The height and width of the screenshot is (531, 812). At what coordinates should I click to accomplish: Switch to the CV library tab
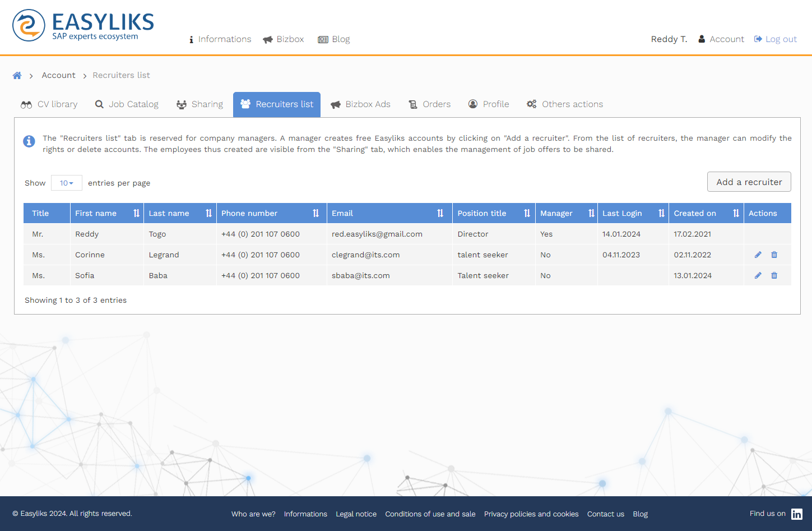tap(49, 104)
